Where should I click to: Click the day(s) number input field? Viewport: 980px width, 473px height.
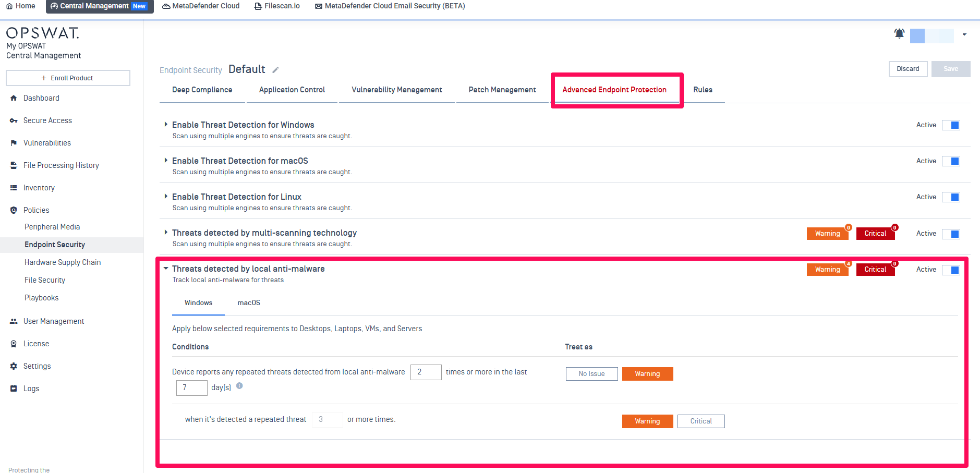pos(191,387)
